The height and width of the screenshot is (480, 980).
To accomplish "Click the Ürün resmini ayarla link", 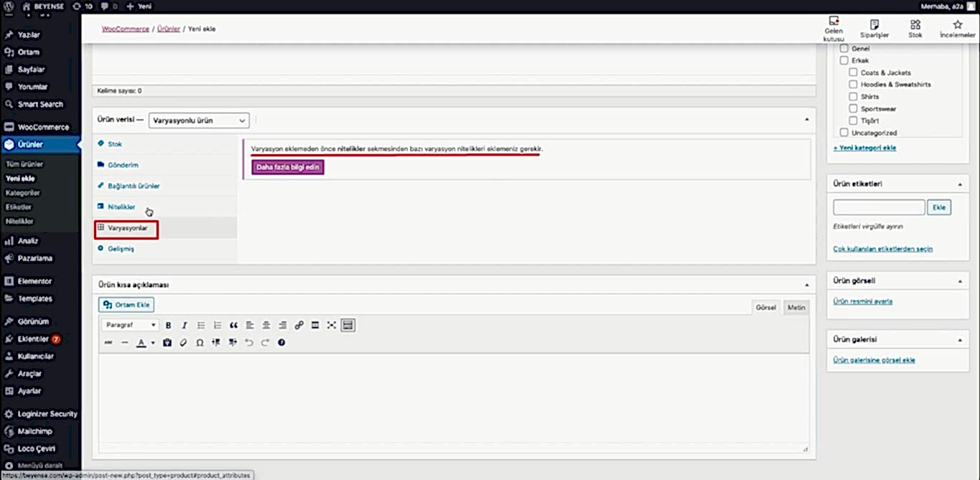I will (863, 301).
